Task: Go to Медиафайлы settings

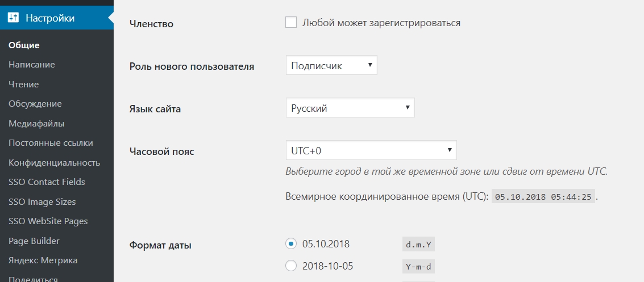Action: 36,123
